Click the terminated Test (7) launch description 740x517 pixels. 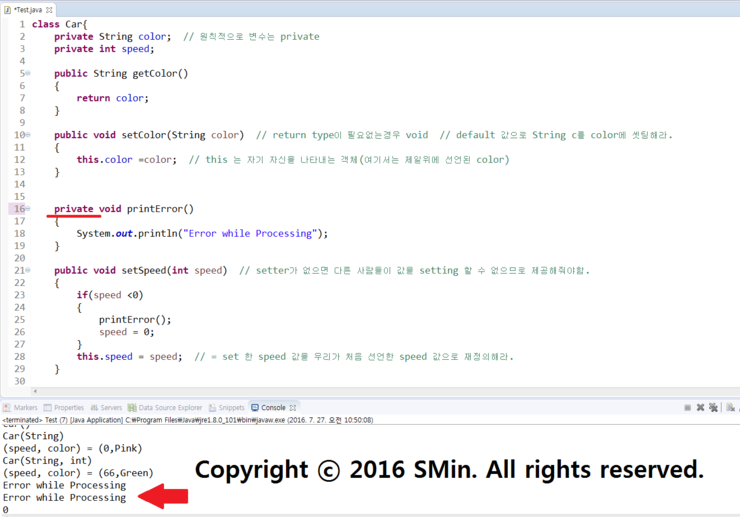coord(188,420)
